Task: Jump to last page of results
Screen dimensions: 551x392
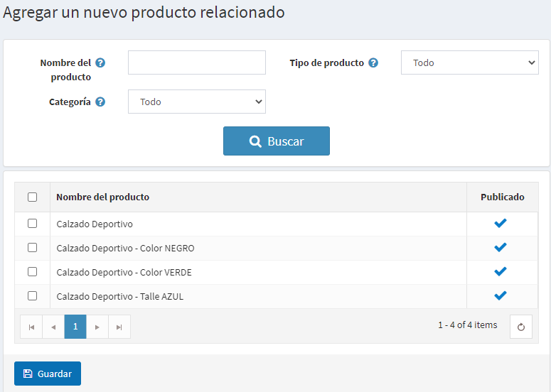Action: pyautogui.click(x=119, y=327)
